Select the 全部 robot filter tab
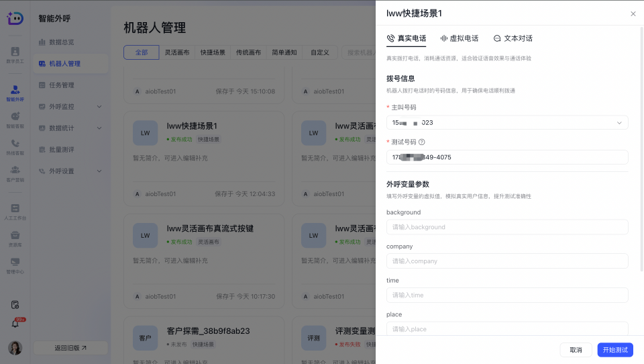The width and height of the screenshot is (644, 364). pos(142,52)
